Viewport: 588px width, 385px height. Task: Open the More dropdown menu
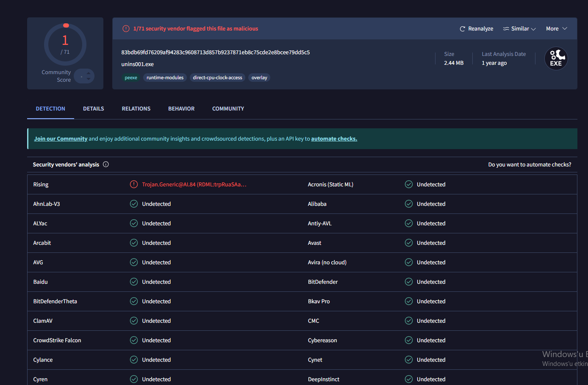556,29
